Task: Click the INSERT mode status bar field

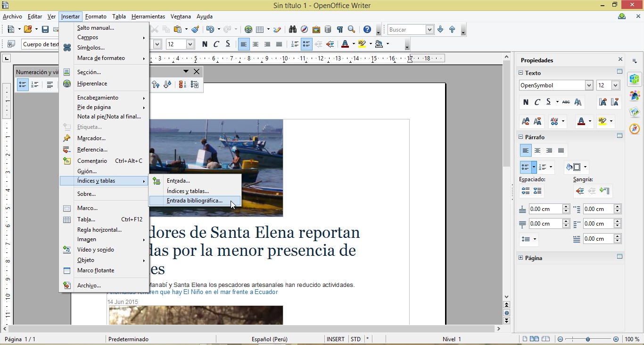Action: (336, 339)
